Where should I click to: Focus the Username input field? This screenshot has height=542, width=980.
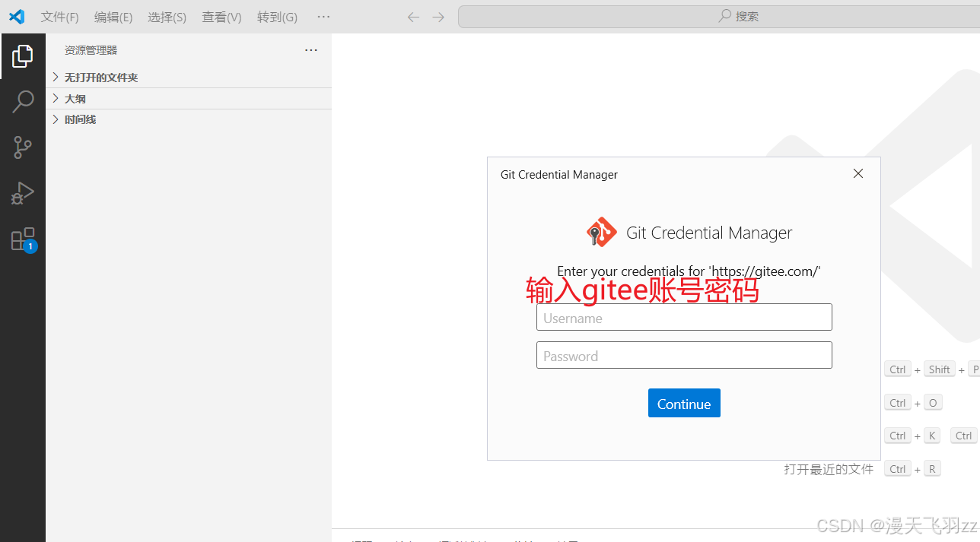tap(683, 317)
